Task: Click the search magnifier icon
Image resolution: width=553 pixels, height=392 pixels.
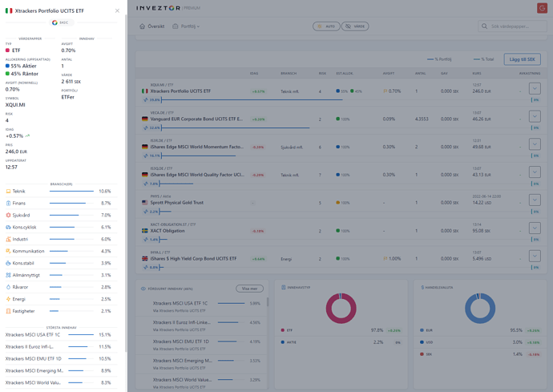Action: (485, 26)
